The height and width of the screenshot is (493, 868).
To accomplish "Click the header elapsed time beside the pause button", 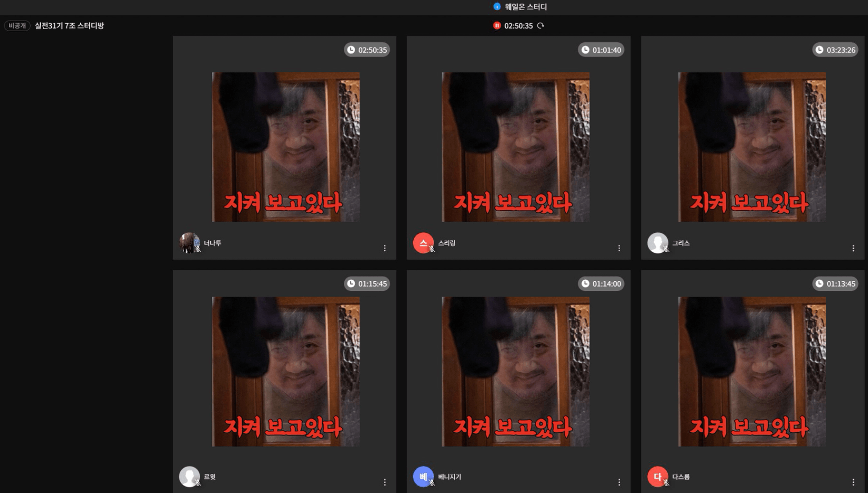I will [518, 25].
